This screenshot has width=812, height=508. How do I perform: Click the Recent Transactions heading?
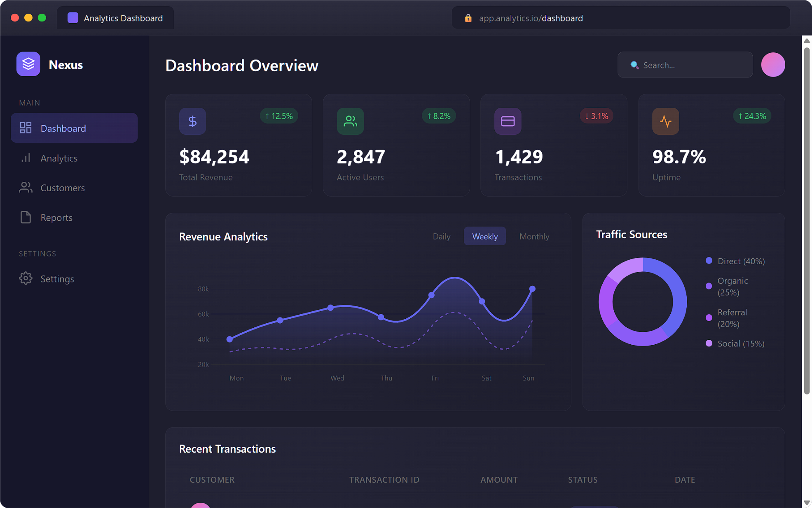pyautogui.click(x=227, y=449)
